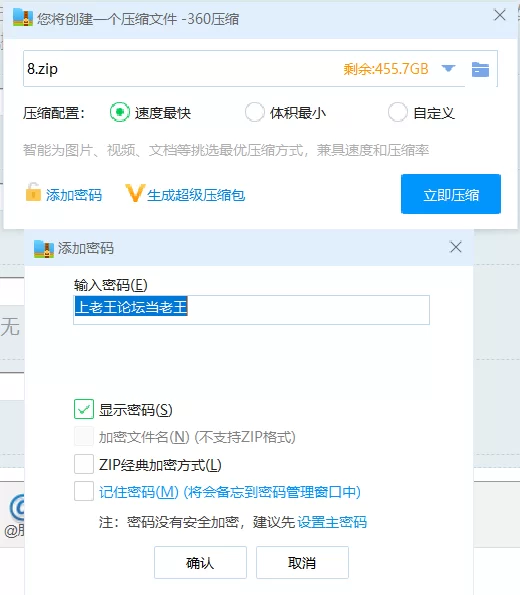Click the 压缩配置: label

coord(54,113)
